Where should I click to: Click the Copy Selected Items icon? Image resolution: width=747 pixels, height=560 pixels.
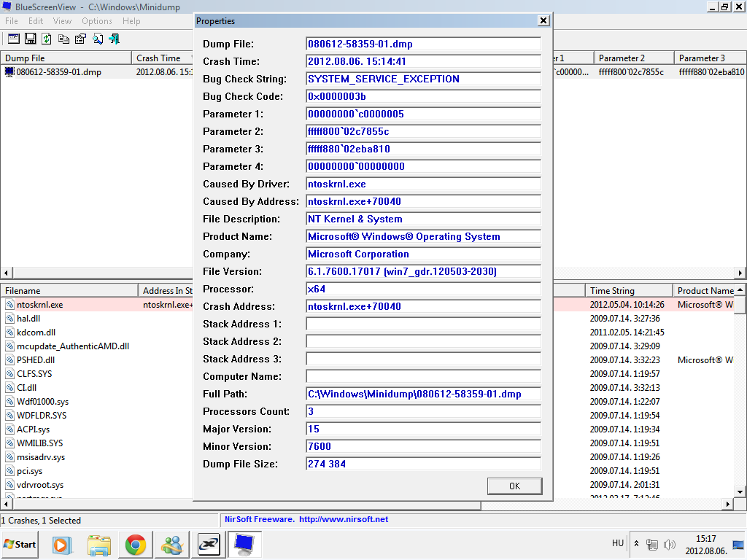pos(63,39)
